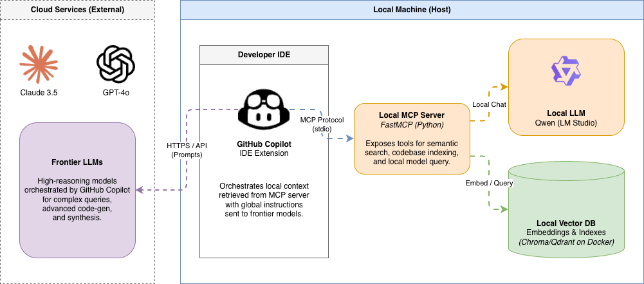The width and height of the screenshot is (644, 284).
Task: Click the GitHub Copilot mascot icon
Action: (264, 109)
